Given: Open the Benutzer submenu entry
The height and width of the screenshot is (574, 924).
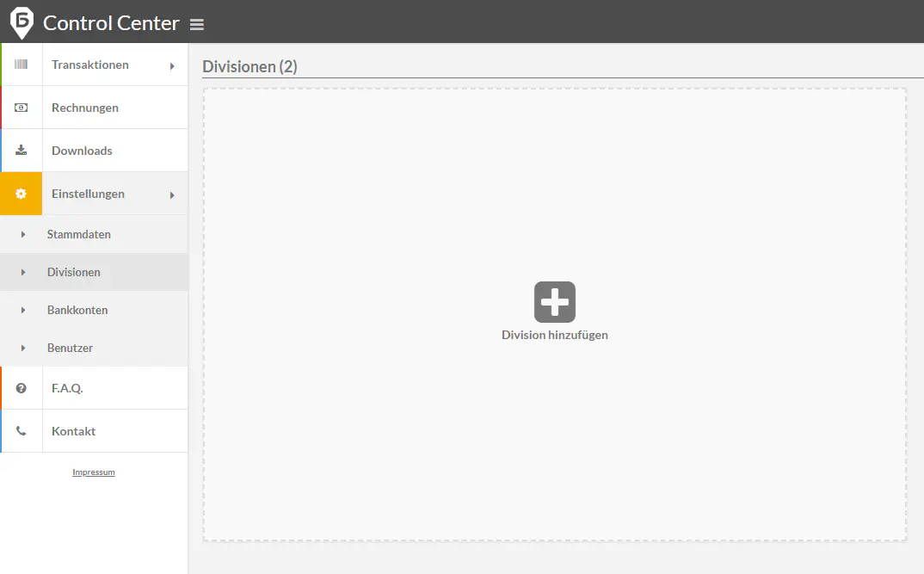Looking at the screenshot, I should tap(70, 348).
